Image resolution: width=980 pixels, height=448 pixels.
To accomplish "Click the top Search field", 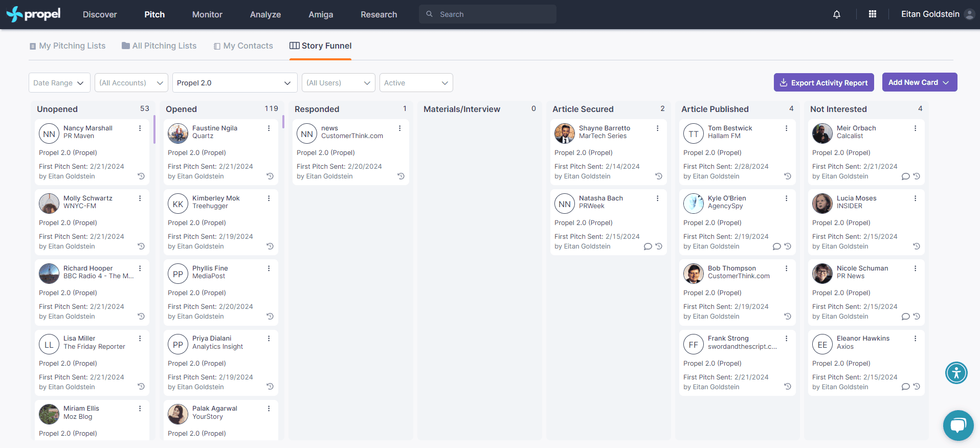I will pyautogui.click(x=487, y=14).
